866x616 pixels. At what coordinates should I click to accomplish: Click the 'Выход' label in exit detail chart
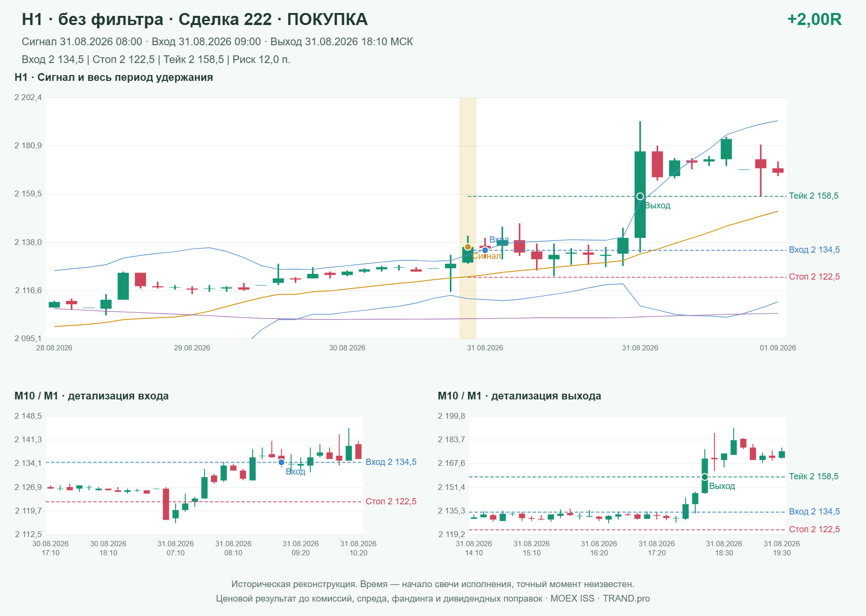click(x=722, y=486)
